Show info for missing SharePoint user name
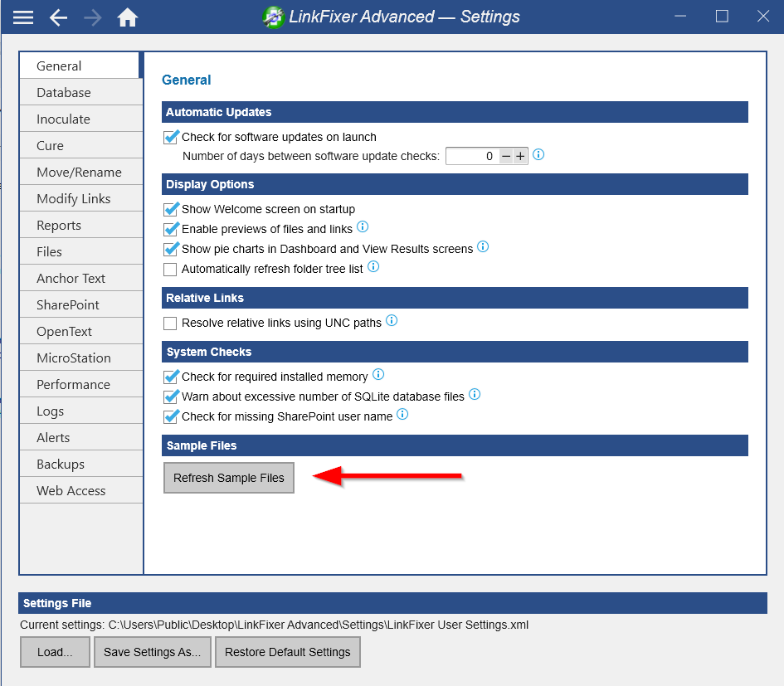This screenshot has width=784, height=686. pos(402,414)
